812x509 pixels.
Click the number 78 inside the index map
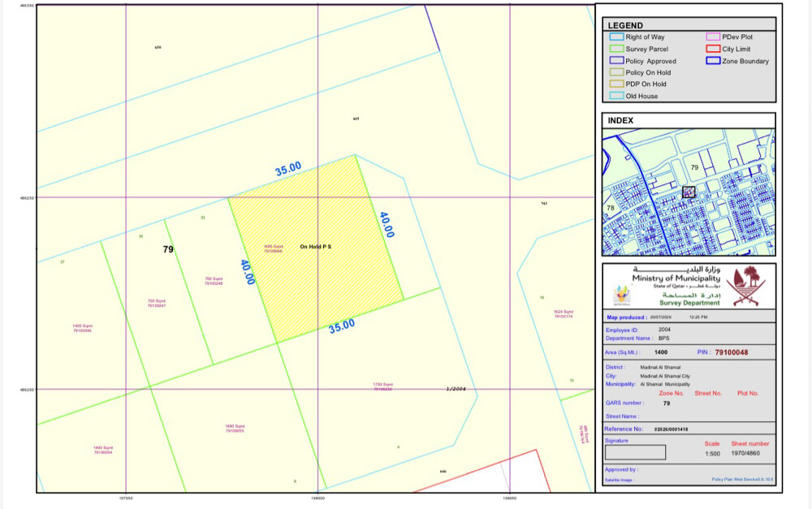[611, 208]
